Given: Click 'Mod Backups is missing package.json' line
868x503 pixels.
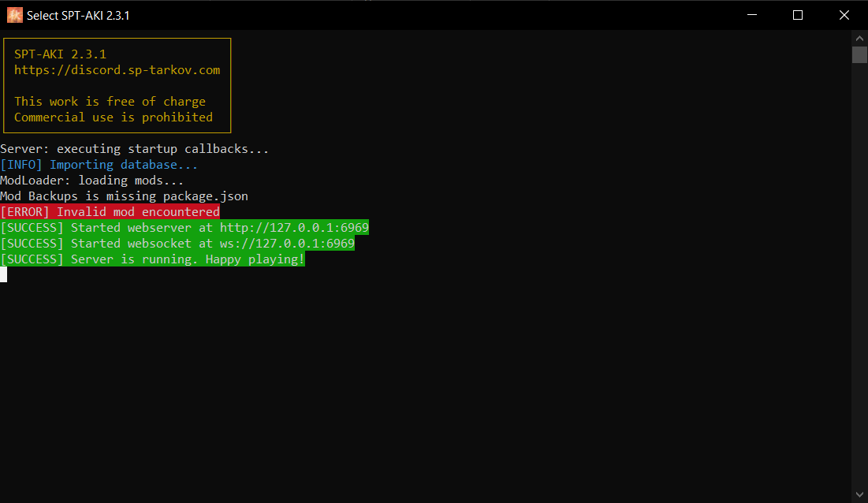Looking at the screenshot, I should click(124, 196).
